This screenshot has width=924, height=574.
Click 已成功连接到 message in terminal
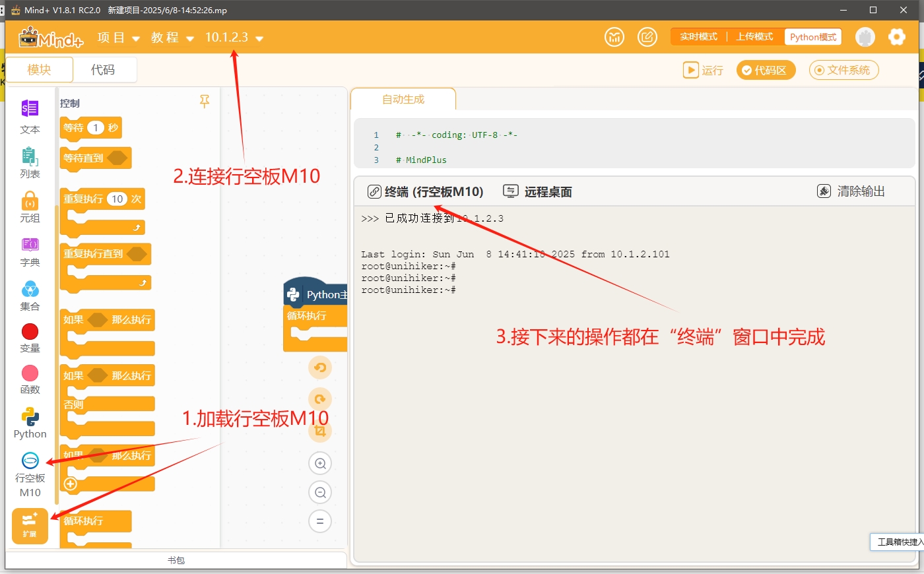coord(432,218)
